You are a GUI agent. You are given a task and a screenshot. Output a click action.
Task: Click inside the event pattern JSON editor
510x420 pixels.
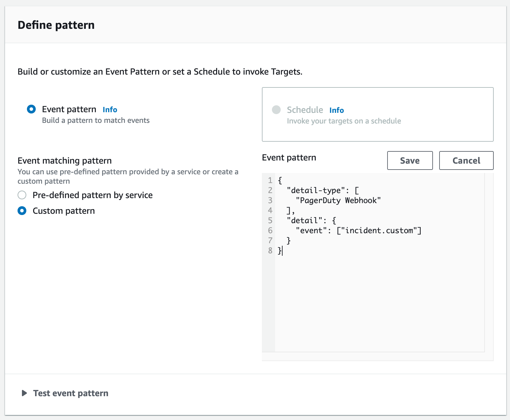tap(380, 262)
